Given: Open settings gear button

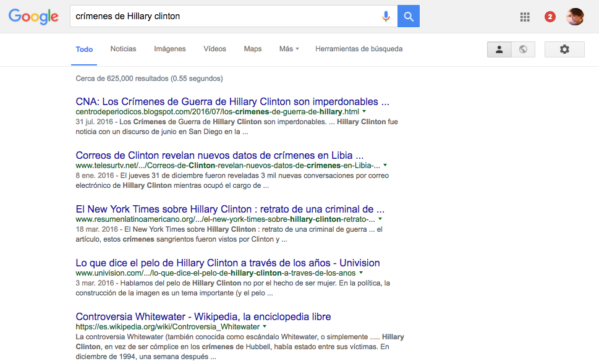Looking at the screenshot, I should click(564, 49).
